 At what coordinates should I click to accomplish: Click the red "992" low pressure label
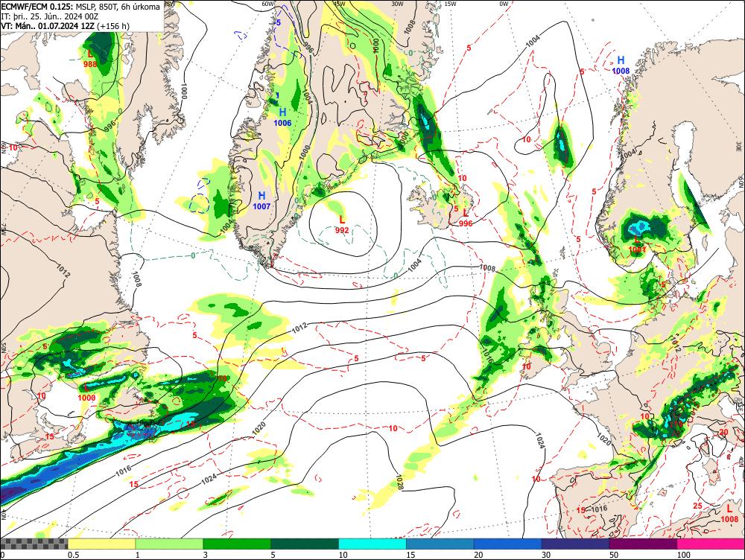point(342,230)
